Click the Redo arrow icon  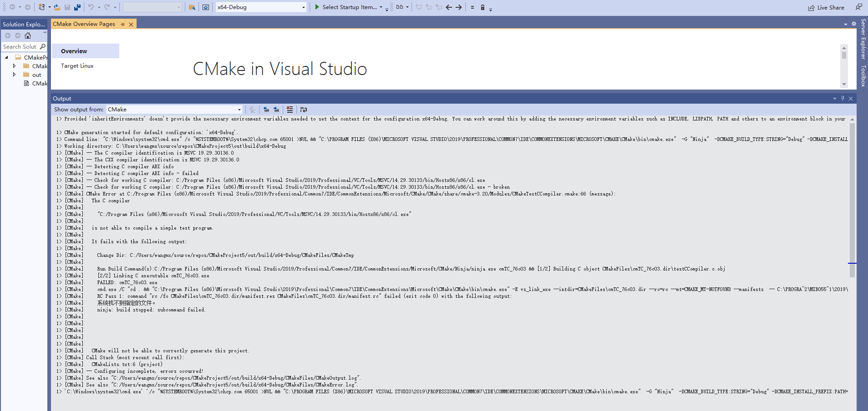(107, 7)
